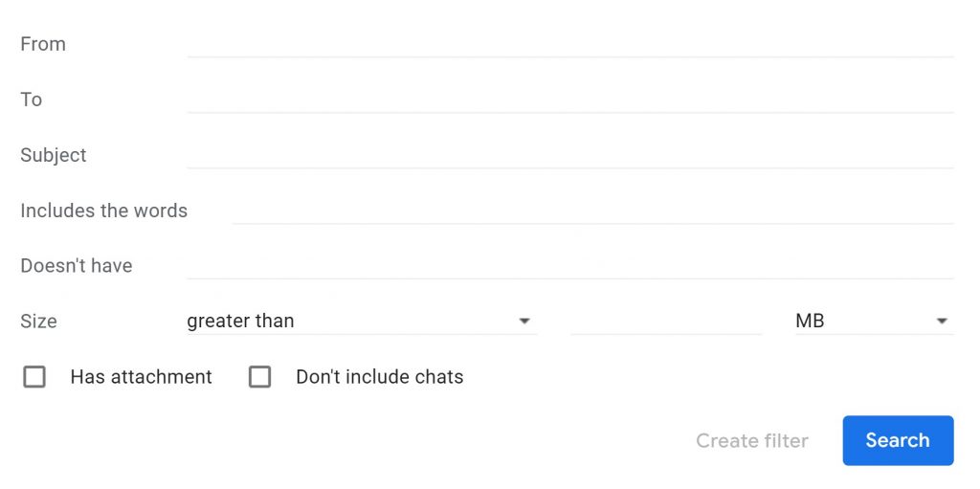The image size is (980, 489).
Task: Click the To recipient input field
Action: (570, 100)
